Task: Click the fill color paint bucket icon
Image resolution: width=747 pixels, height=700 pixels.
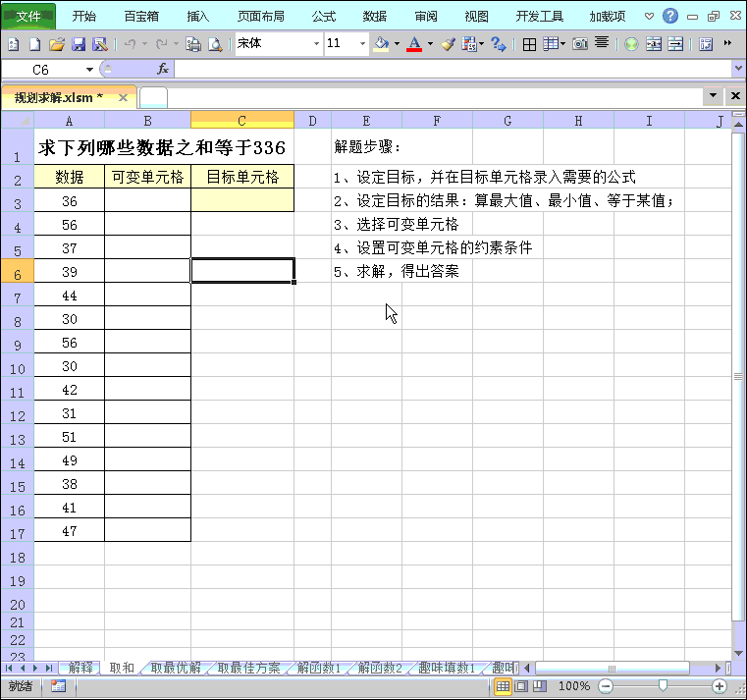Action: (x=381, y=44)
